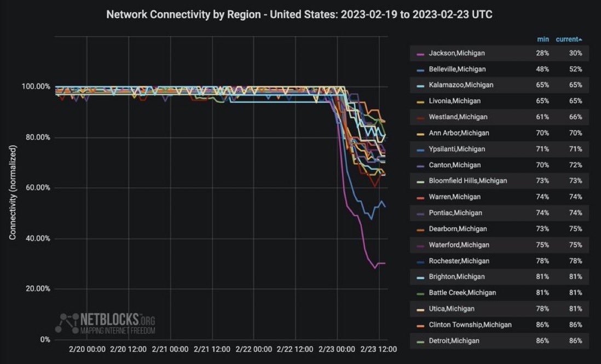The height and width of the screenshot is (364, 601).
Task: Click the Utica, Michigan legend color swatch
Action: tap(420, 310)
